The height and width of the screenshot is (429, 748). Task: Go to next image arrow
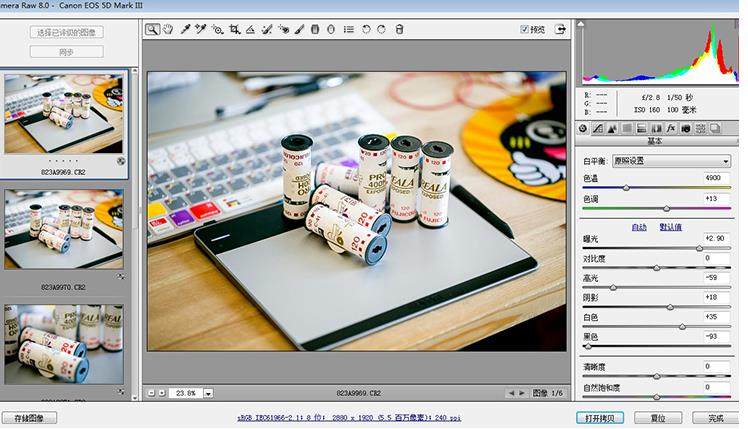[x=521, y=393]
